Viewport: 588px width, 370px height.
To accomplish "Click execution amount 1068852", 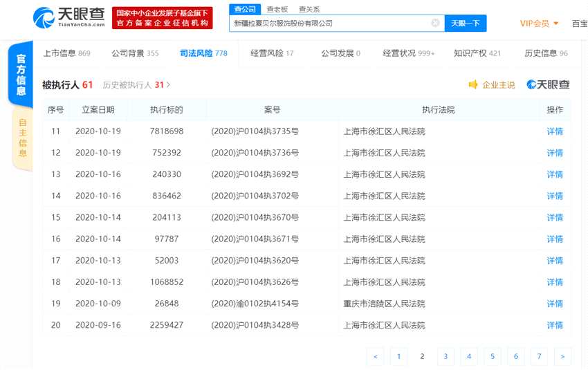I will coord(167,282).
